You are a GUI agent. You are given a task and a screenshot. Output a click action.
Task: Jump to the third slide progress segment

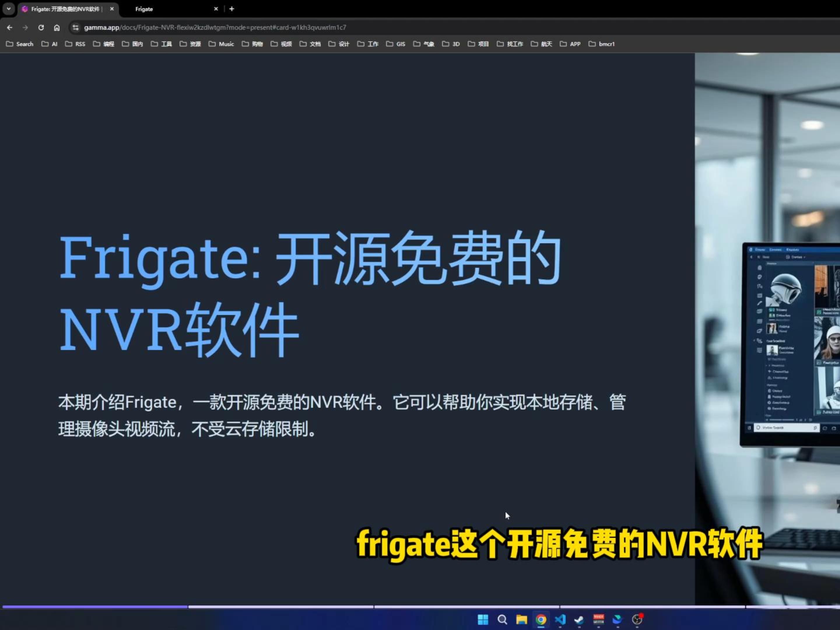pos(467,607)
